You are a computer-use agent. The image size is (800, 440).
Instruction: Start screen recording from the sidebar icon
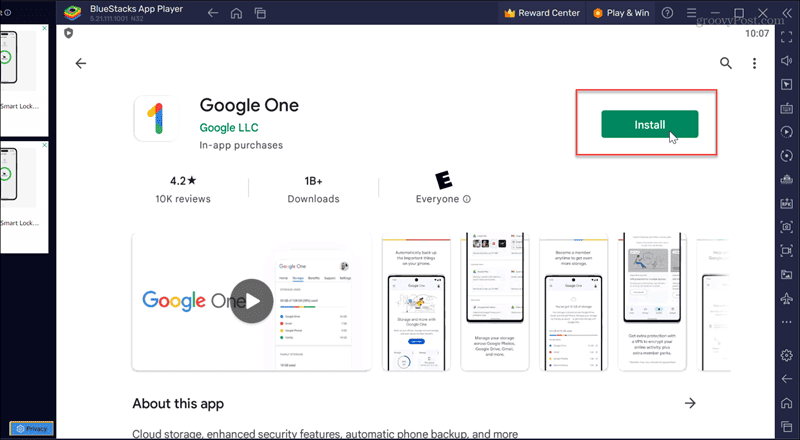(787, 251)
